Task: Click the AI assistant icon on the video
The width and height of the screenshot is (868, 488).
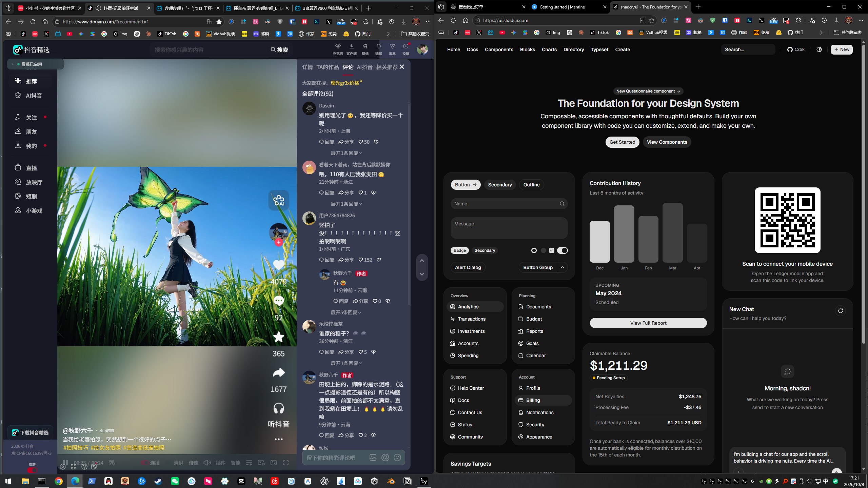Action: point(279,200)
